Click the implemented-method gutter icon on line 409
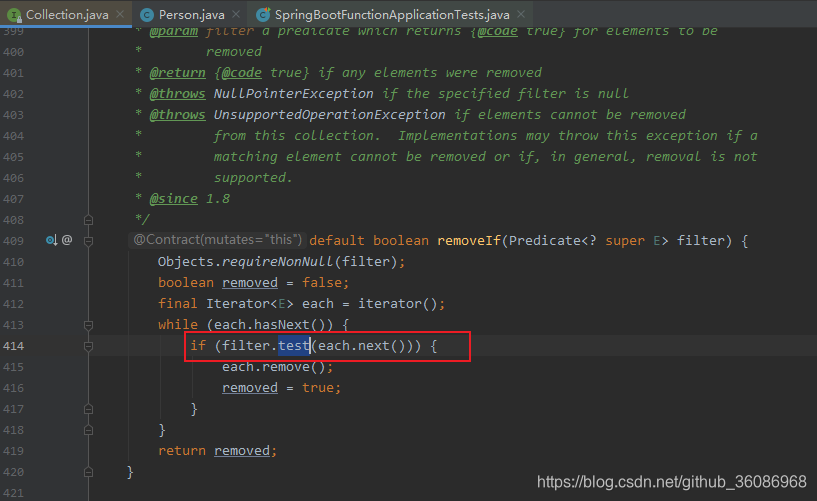This screenshot has width=817, height=501. click(51, 240)
